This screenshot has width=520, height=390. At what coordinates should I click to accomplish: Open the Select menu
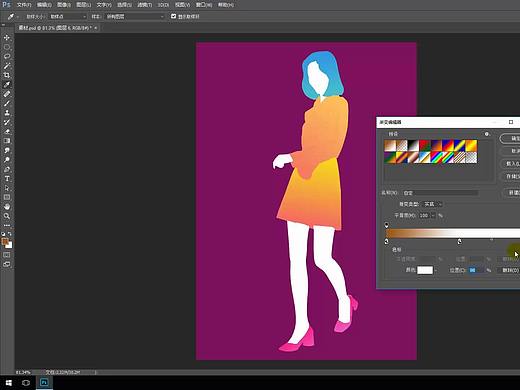pos(124,5)
